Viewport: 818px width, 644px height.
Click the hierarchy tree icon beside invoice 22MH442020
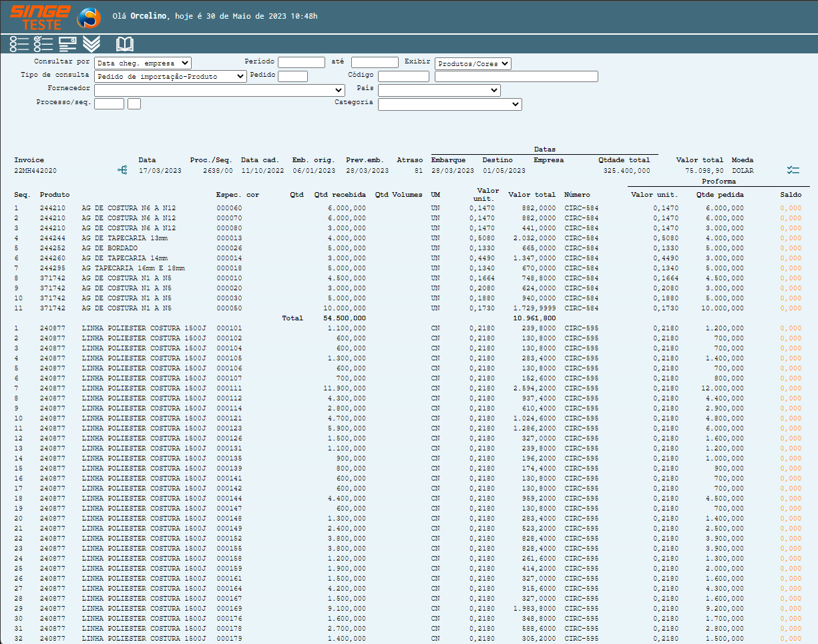pos(122,171)
